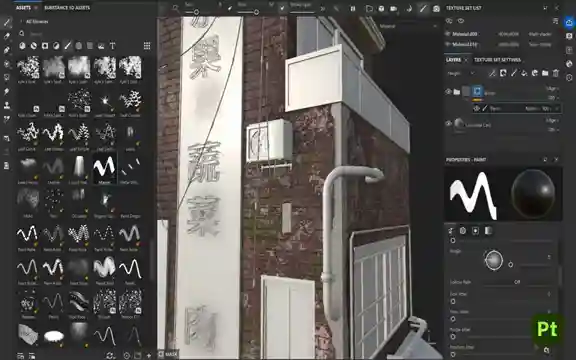Toggle the checkbox in the top brush toolbar
Screen dimensions: 576x360
click(282, 8)
